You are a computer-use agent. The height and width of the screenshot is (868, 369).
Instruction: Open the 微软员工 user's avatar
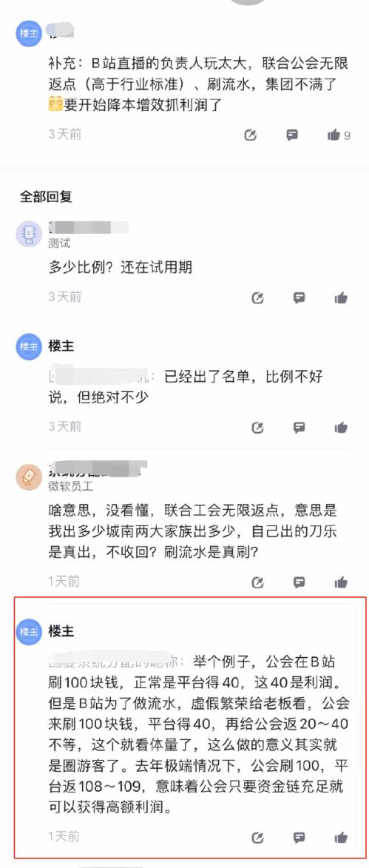click(28, 477)
